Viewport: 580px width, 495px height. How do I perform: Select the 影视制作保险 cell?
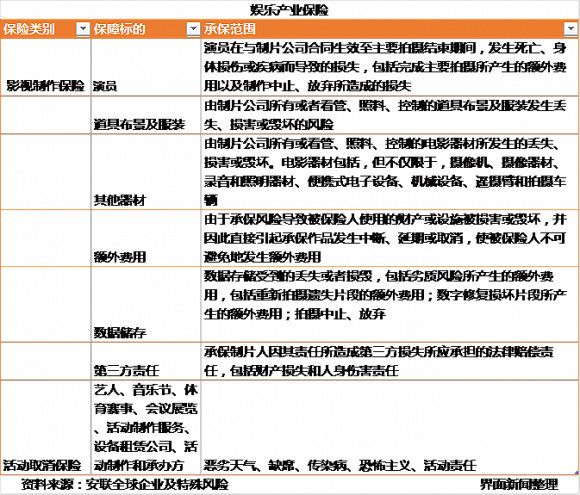[45, 67]
